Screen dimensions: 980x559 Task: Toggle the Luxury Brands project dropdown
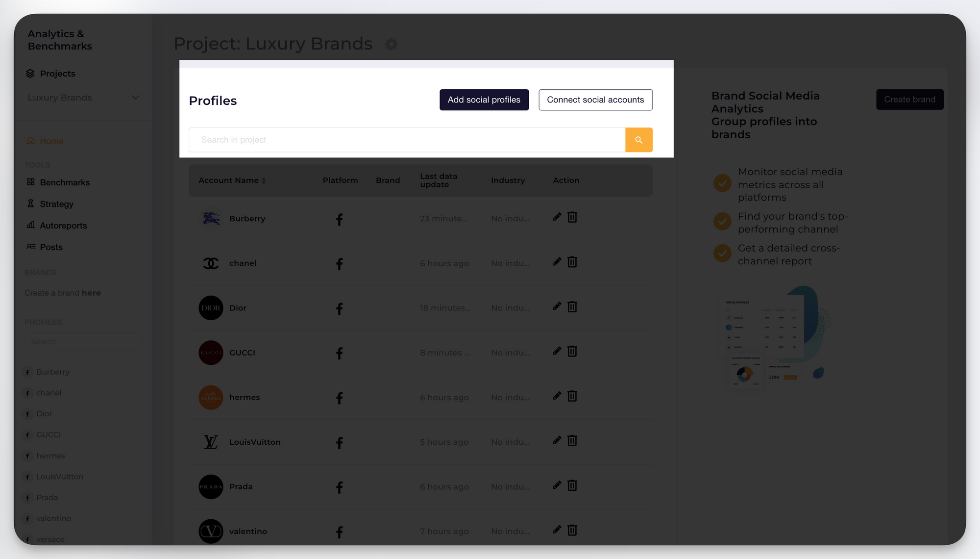(135, 97)
